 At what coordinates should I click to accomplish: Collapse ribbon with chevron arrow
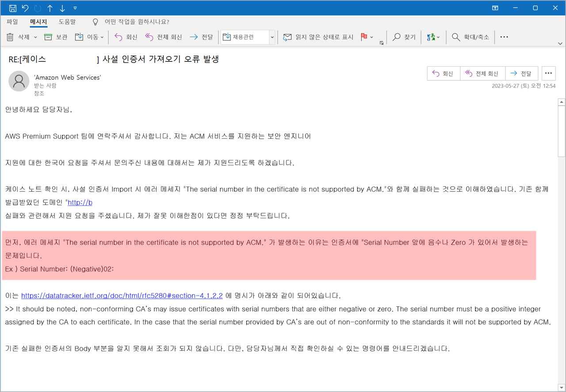coord(560,43)
